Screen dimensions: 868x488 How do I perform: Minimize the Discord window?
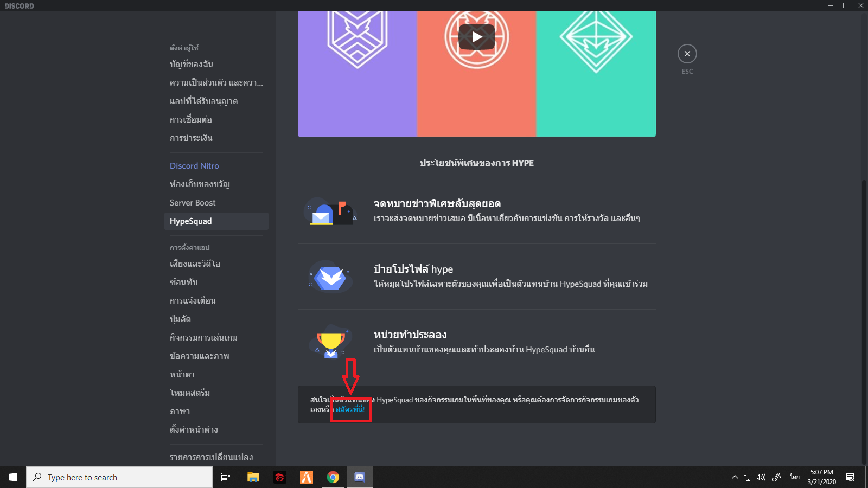pyautogui.click(x=830, y=5)
